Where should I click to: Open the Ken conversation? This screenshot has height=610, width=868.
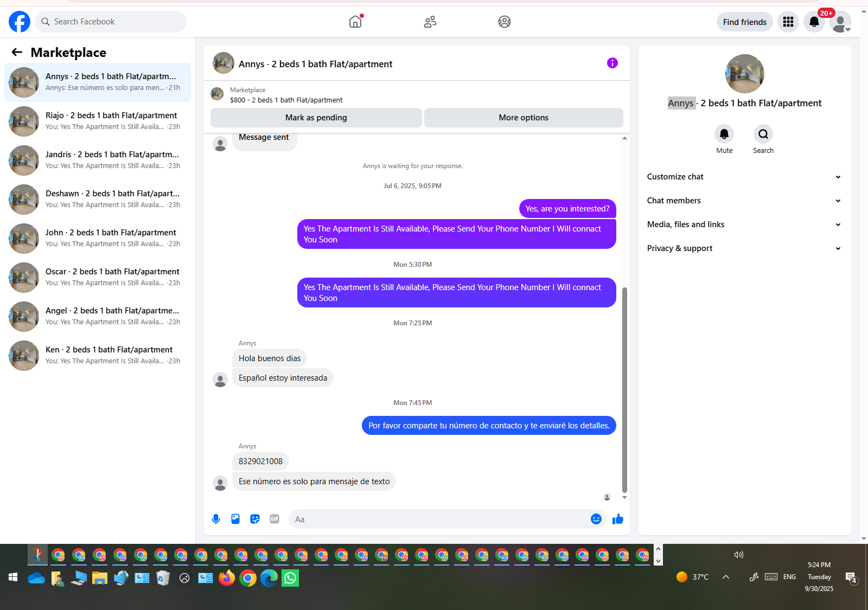pos(98,356)
